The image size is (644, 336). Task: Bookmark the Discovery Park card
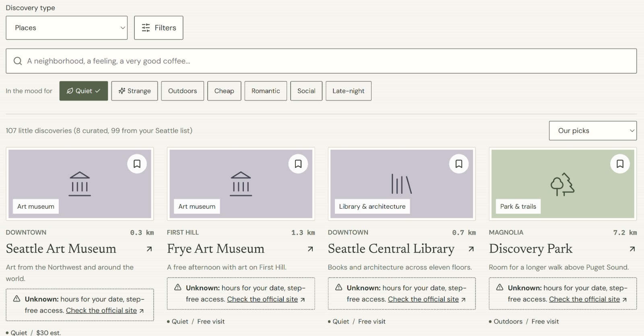(x=620, y=164)
